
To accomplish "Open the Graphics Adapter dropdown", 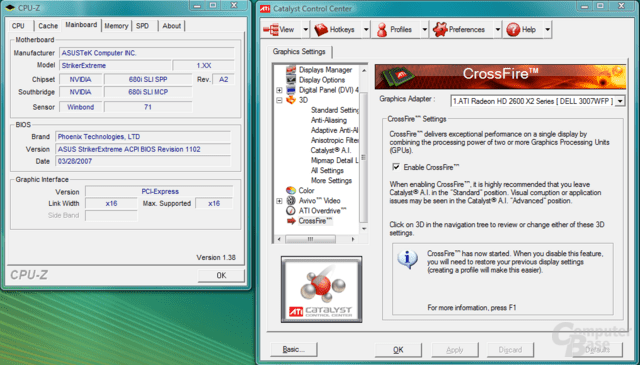I will click(620, 101).
